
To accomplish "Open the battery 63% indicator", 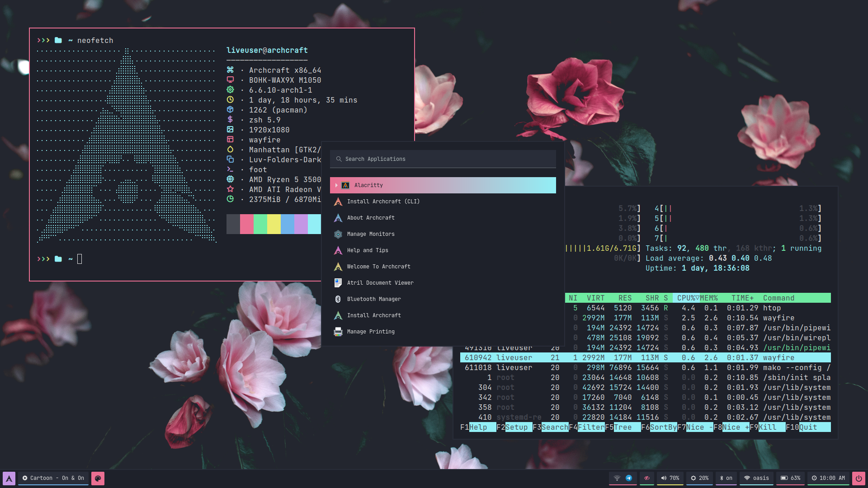I will tap(791, 478).
